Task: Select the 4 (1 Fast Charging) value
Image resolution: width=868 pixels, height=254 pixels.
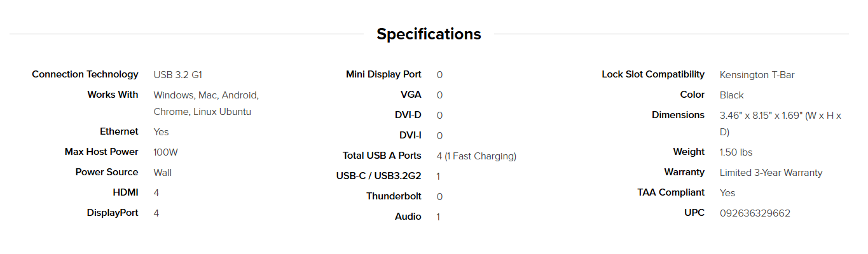Action: [476, 156]
